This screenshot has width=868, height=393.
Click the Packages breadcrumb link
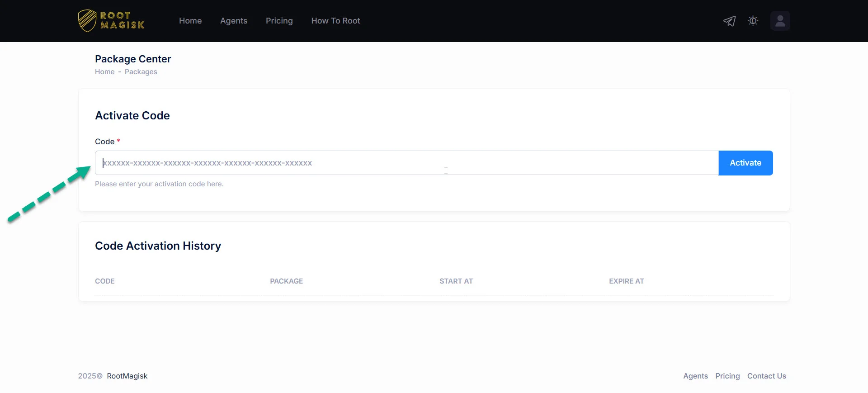click(x=141, y=72)
